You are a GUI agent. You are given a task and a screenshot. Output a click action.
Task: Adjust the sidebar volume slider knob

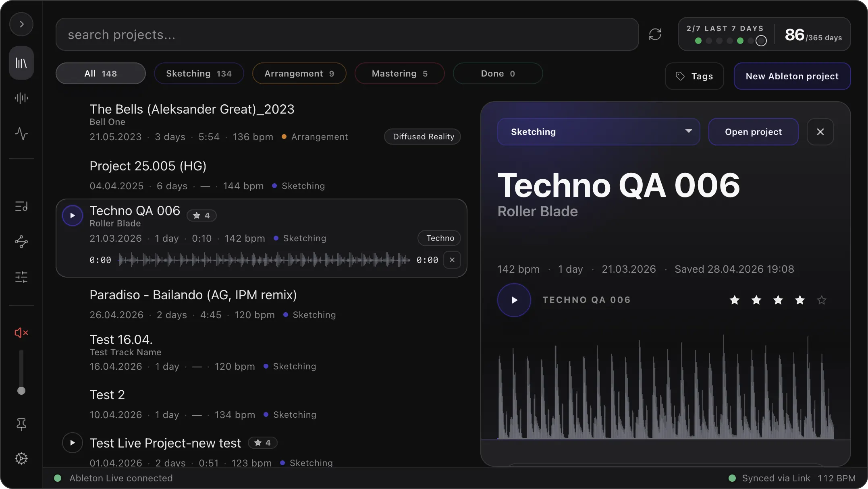tap(21, 391)
